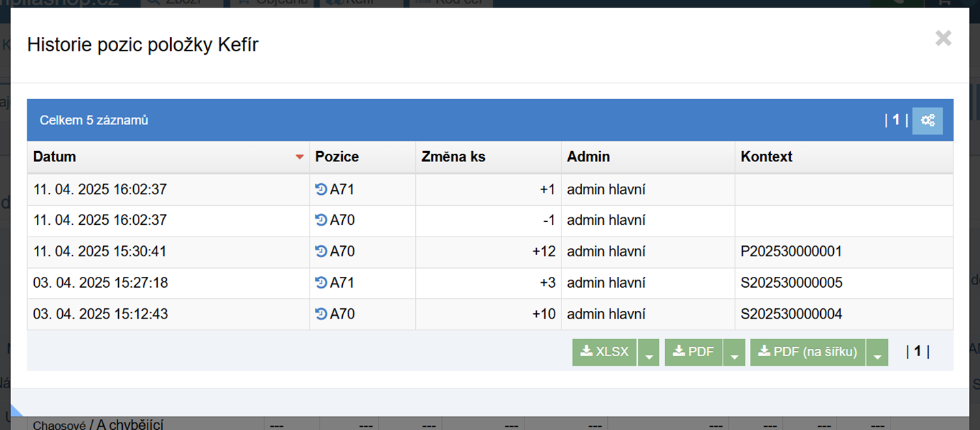Sort by Admin column header
The image size is (980, 430).
click(x=588, y=157)
